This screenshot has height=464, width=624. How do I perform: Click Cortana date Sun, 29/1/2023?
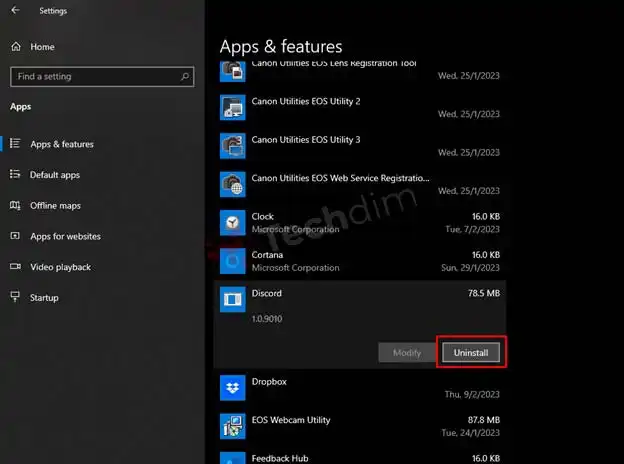click(x=470, y=268)
